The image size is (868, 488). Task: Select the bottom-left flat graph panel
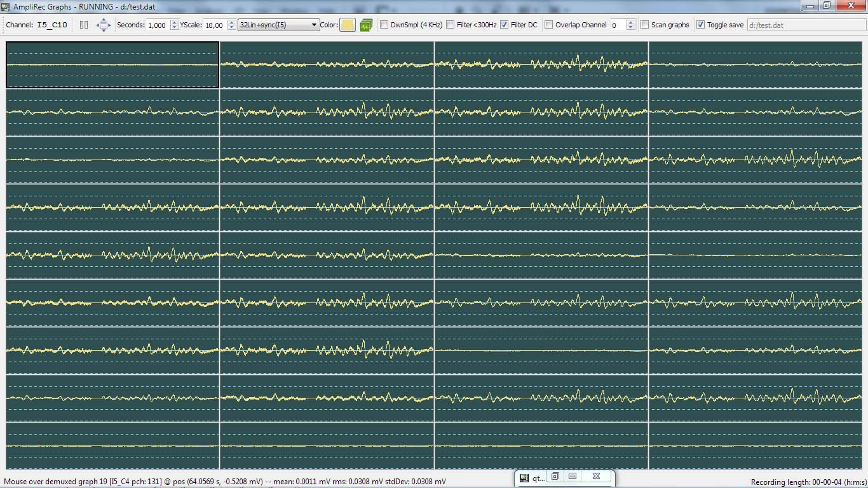click(x=112, y=446)
